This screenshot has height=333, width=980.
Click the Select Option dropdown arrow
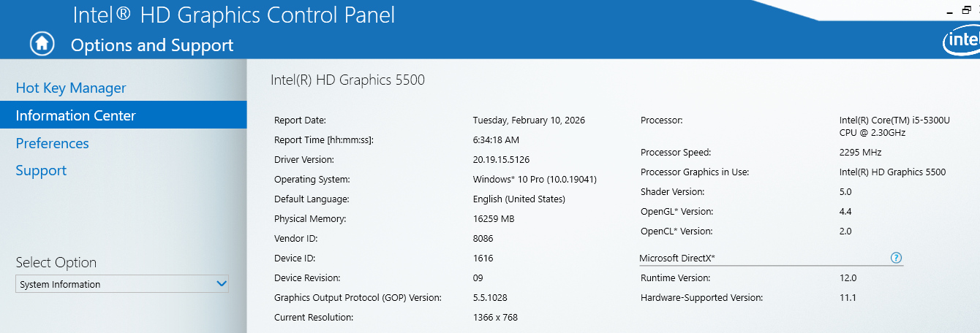[222, 284]
